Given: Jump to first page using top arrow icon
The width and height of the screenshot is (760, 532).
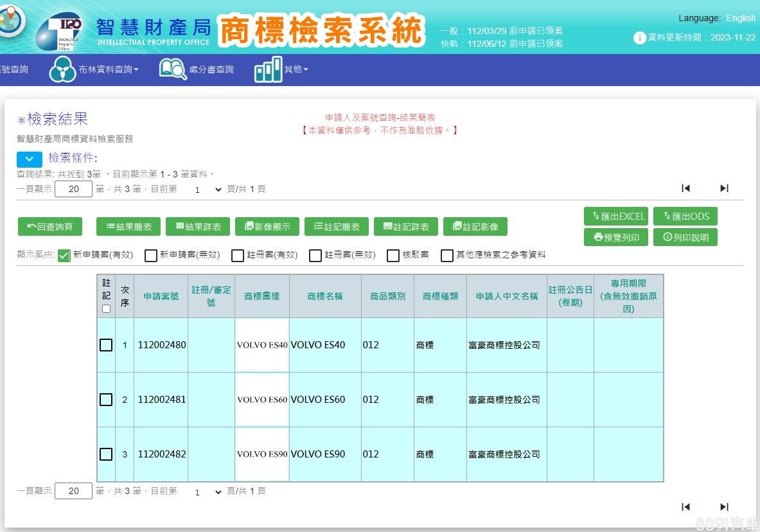Looking at the screenshot, I should 685,188.
